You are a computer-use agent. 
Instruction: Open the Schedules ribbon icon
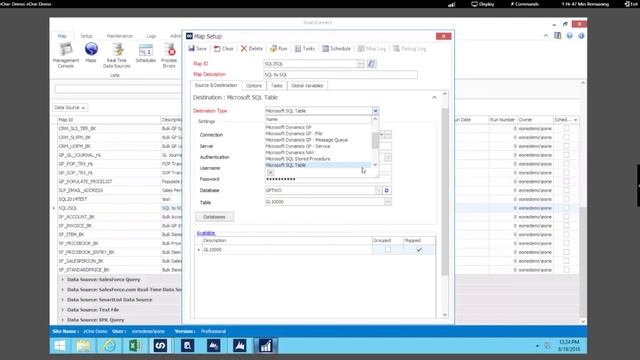[x=146, y=53]
